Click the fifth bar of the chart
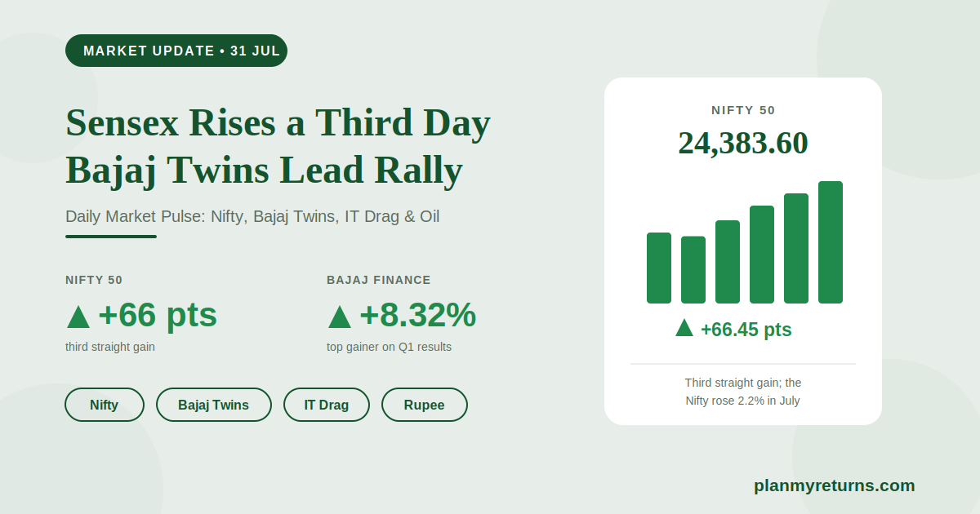 point(796,248)
